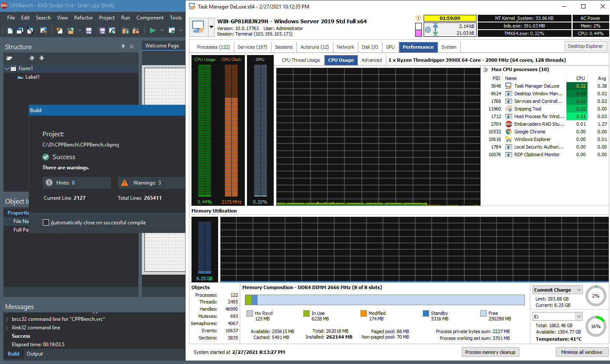This screenshot has width=610, height=364.
Task: Click the Warnings: 3 button in Build dialog
Action: click(151, 183)
